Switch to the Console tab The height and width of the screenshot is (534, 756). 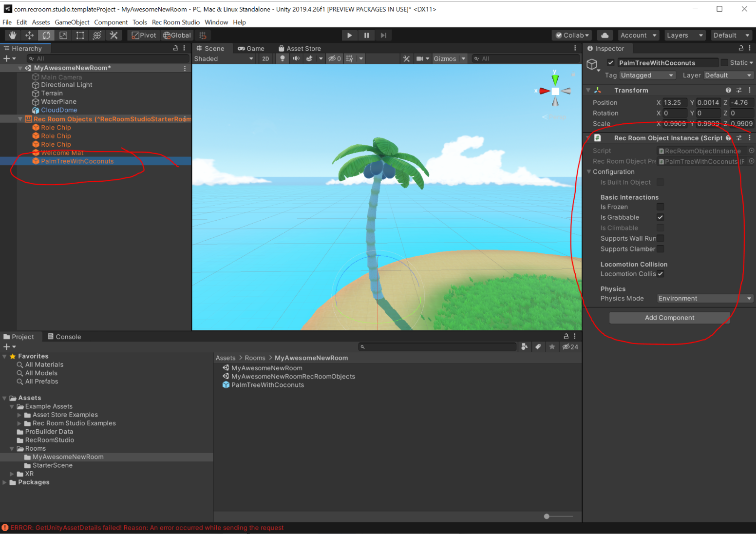point(64,337)
